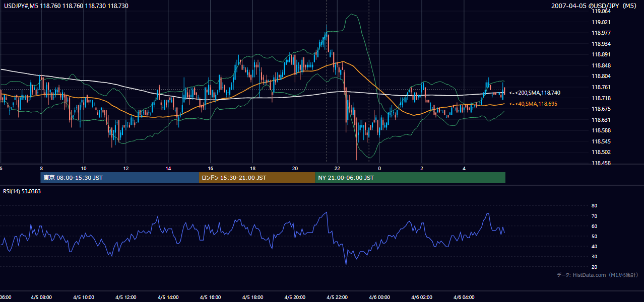This screenshot has height=302, width=644.
Task: Click price axis value 118.977
Action: 601,33
